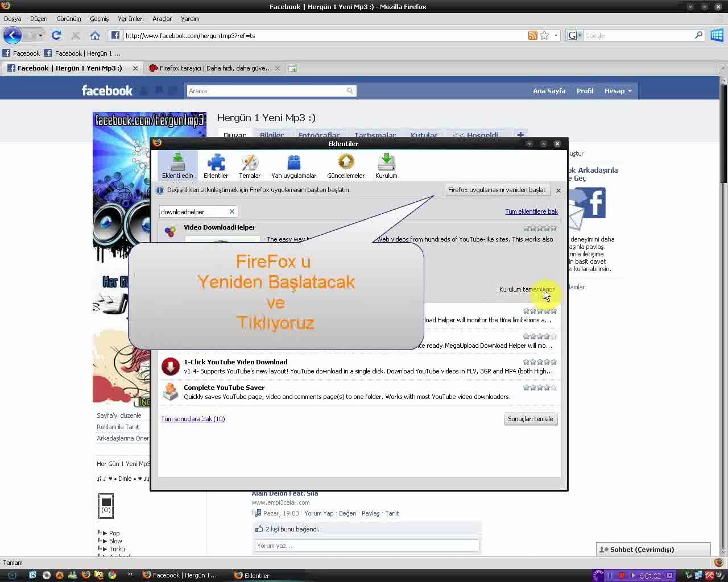Go to the browser Home page
Image resolution: width=728 pixels, height=582 pixels.
click(x=95, y=35)
